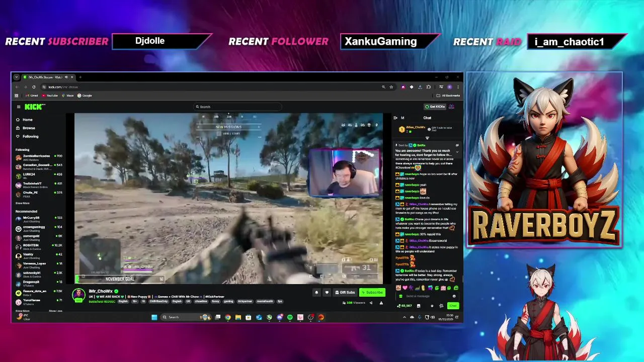Open LURK24 channel in Following list
Viewport: 644px width, 362px height.
[x=39, y=175]
